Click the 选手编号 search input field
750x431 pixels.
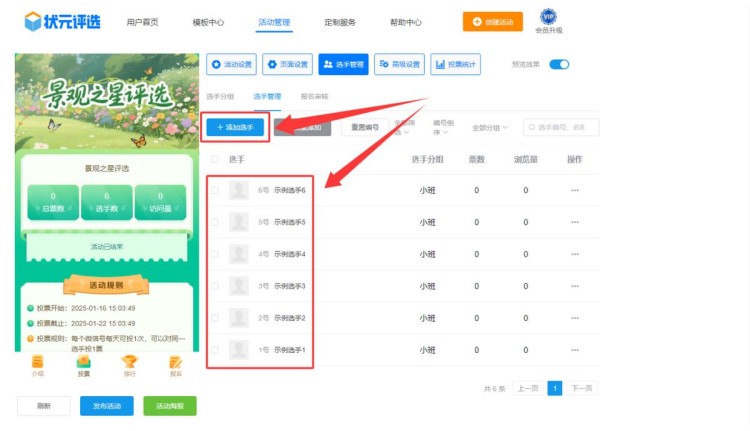point(565,128)
